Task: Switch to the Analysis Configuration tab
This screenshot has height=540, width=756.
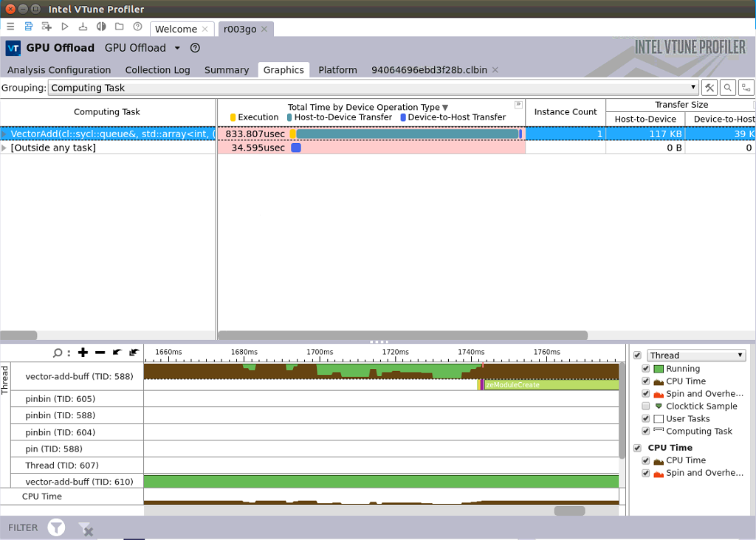Action: tap(59, 70)
